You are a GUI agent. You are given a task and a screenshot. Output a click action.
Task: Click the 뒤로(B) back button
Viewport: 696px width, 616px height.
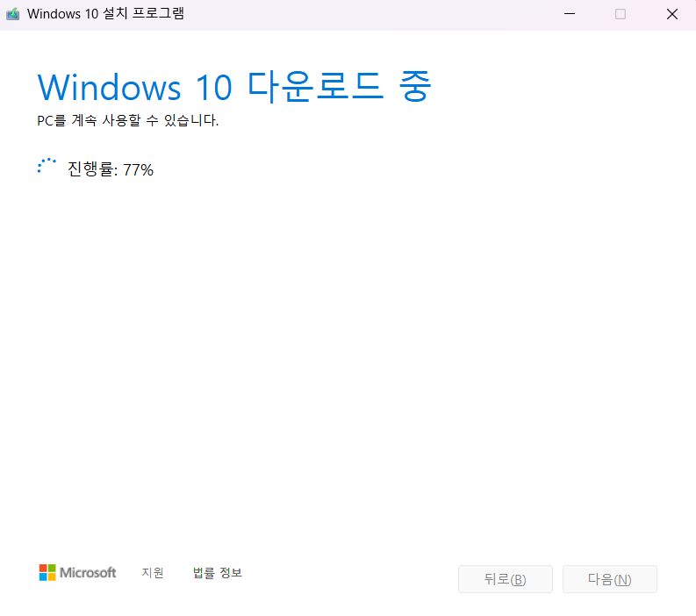[x=506, y=579]
